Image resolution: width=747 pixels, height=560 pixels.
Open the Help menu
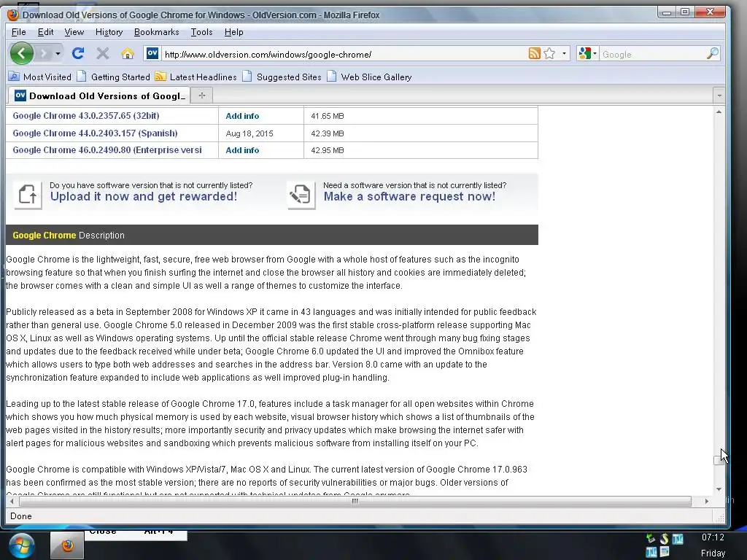[233, 32]
